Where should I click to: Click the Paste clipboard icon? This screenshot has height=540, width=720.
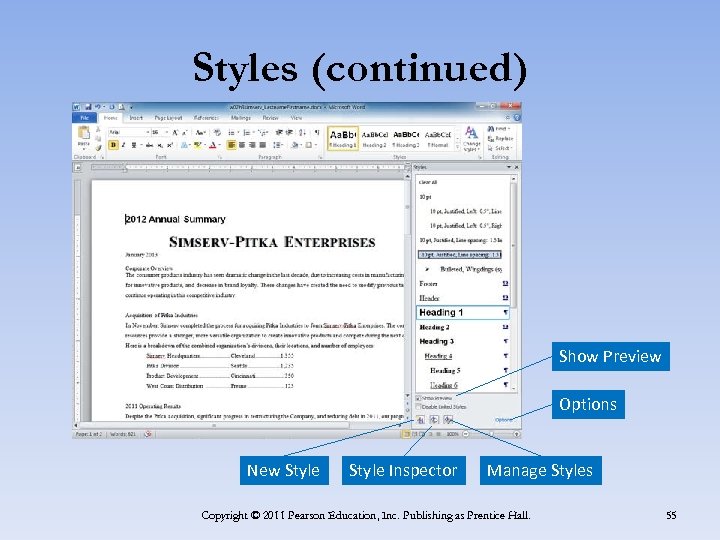coord(84,134)
